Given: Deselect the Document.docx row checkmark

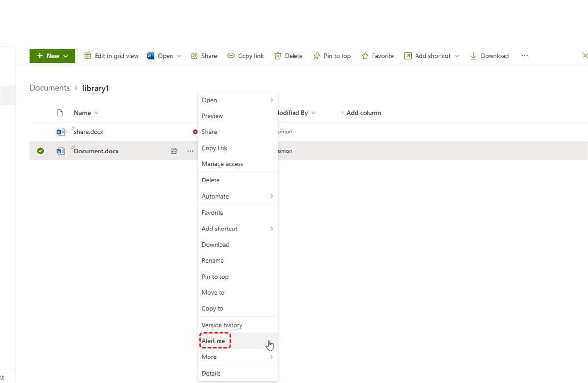Looking at the screenshot, I should tap(40, 151).
